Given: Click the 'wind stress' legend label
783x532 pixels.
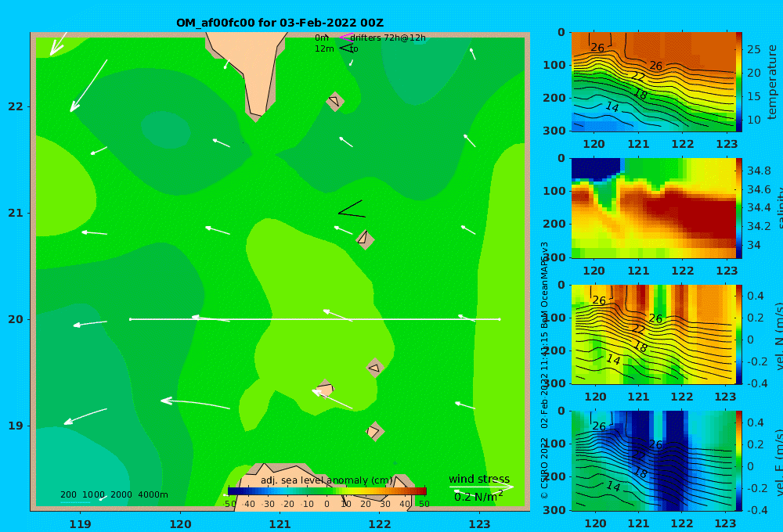Looking at the screenshot, I should [x=479, y=479].
